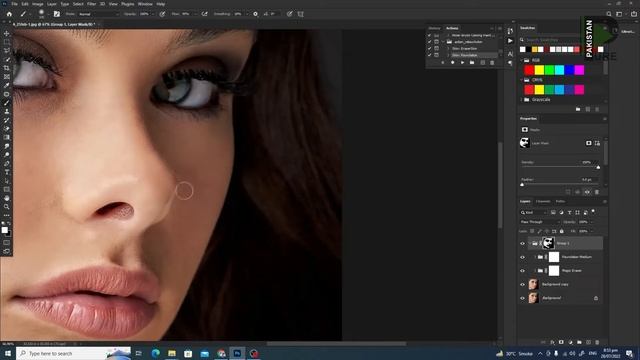Filter layers by type (T) icon
640x360 pixels.
pyautogui.click(x=569, y=213)
